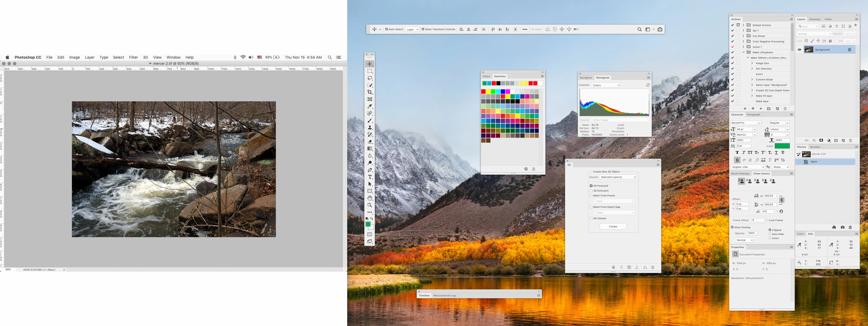Open the Filter menu

click(x=133, y=57)
